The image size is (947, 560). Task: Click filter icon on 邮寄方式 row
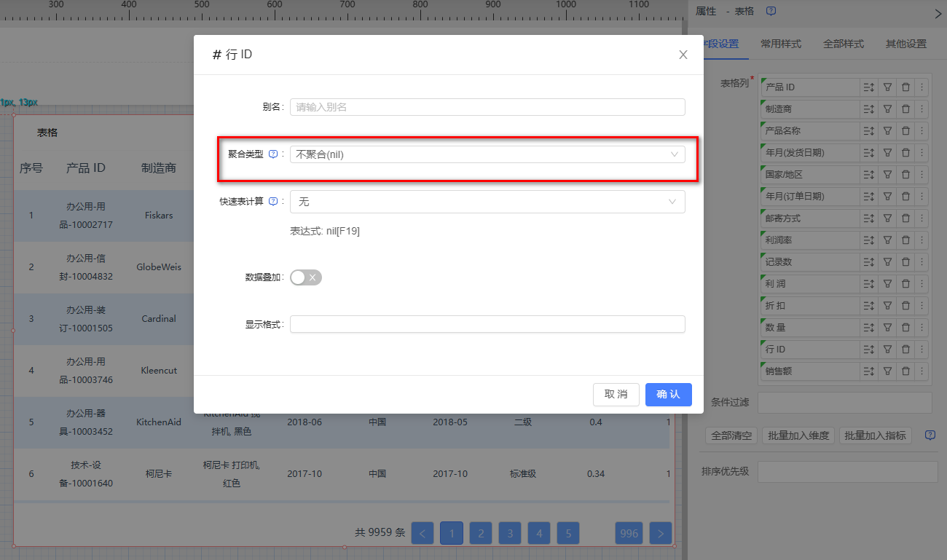[x=887, y=218]
